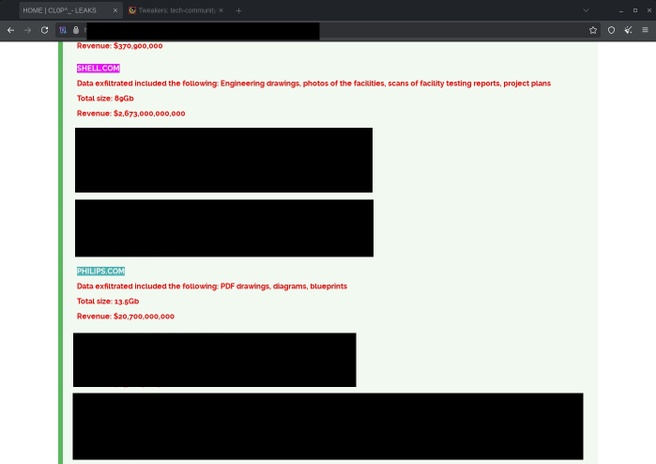Viewport: 656px width, 464px height.
Task: Open the tracking protection icon in the address bar
Action: pos(63,30)
